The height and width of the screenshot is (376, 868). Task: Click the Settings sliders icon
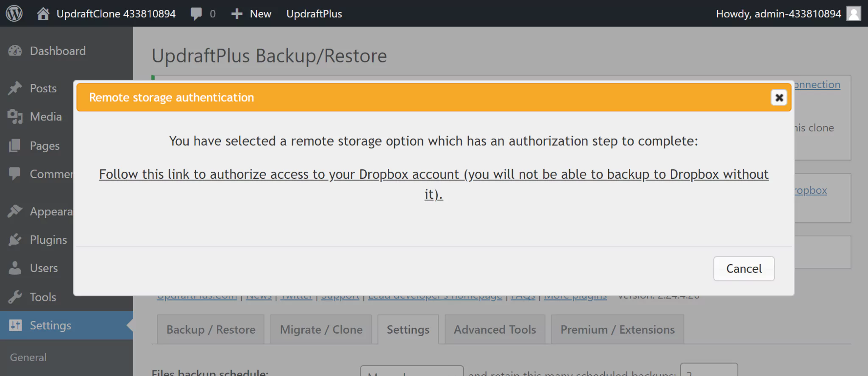(x=15, y=325)
